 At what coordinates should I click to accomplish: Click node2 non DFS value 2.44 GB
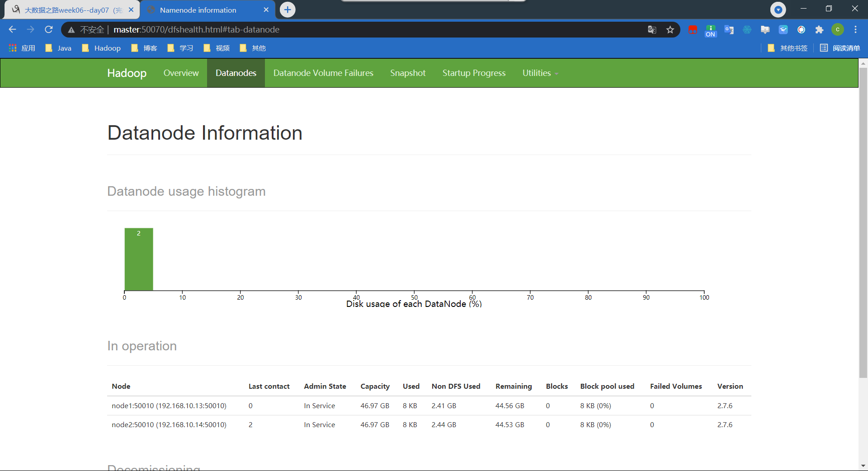pos(443,424)
